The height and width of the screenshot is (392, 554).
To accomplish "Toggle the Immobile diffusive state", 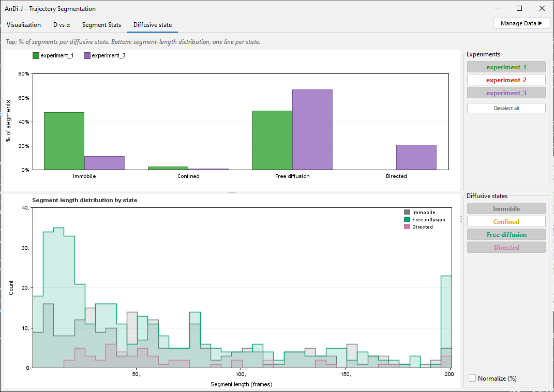I will (x=506, y=209).
